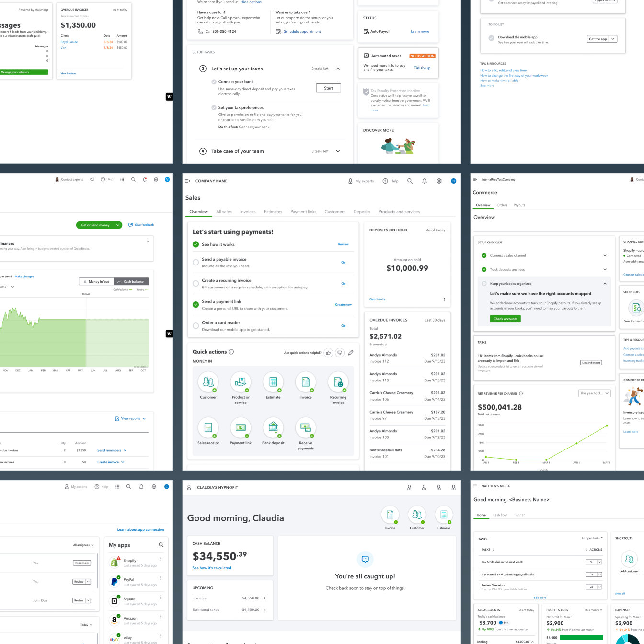
Task: Open Customer shortcut on Claudia's Hypnofit dashboard
Action: tap(417, 515)
